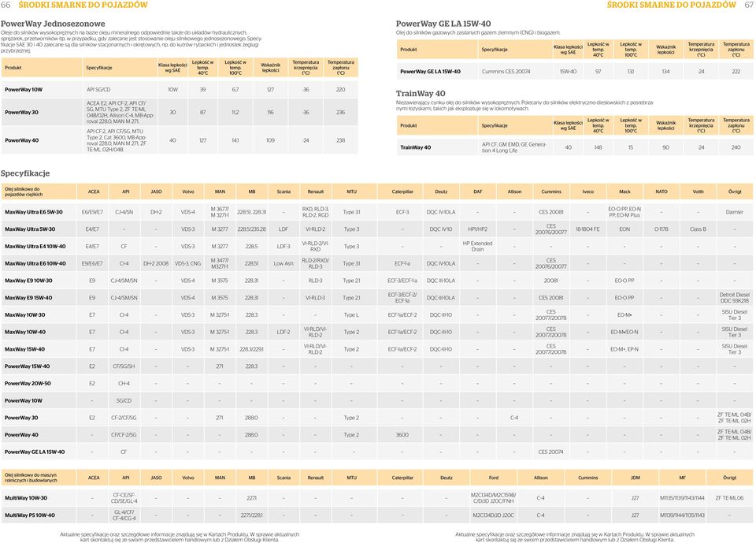This screenshot has width=756, height=543.
Task: Select the 'MaxWay 10W-30' row label
Action: point(25,314)
